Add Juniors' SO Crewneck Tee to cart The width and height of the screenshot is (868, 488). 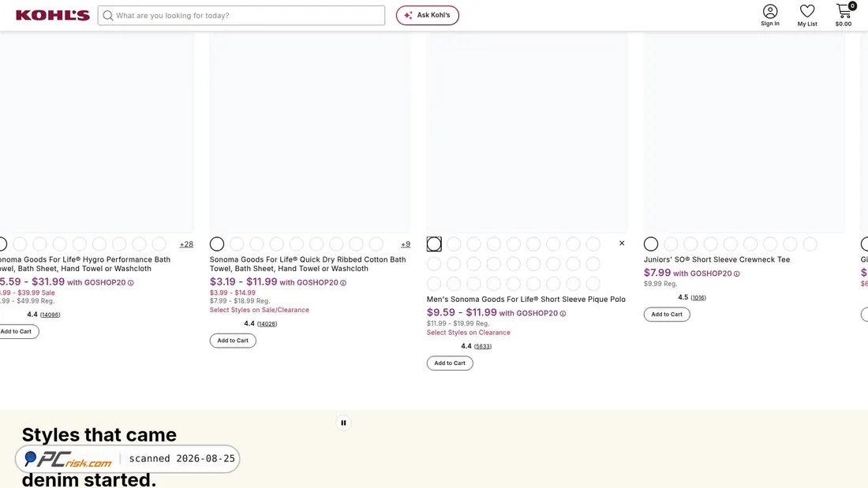pos(667,315)
